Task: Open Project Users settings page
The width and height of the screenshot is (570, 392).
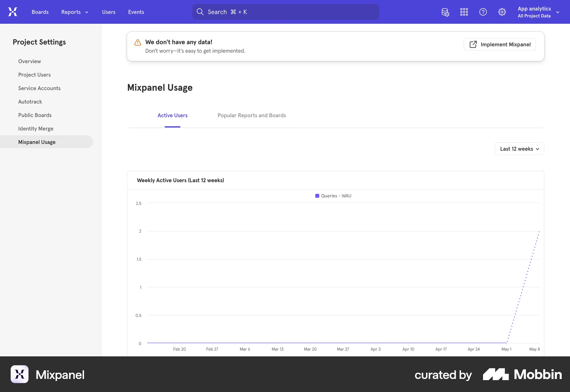Action: pos(34,75)
